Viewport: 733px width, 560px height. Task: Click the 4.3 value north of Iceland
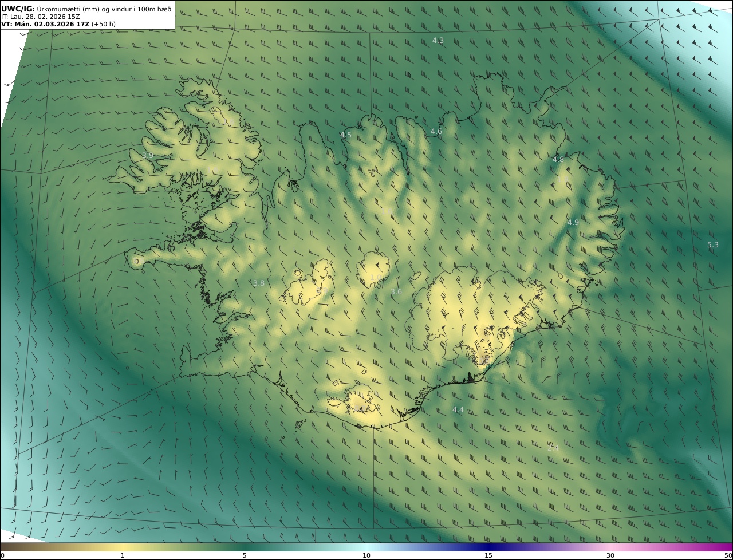click(x=438, y=41)
